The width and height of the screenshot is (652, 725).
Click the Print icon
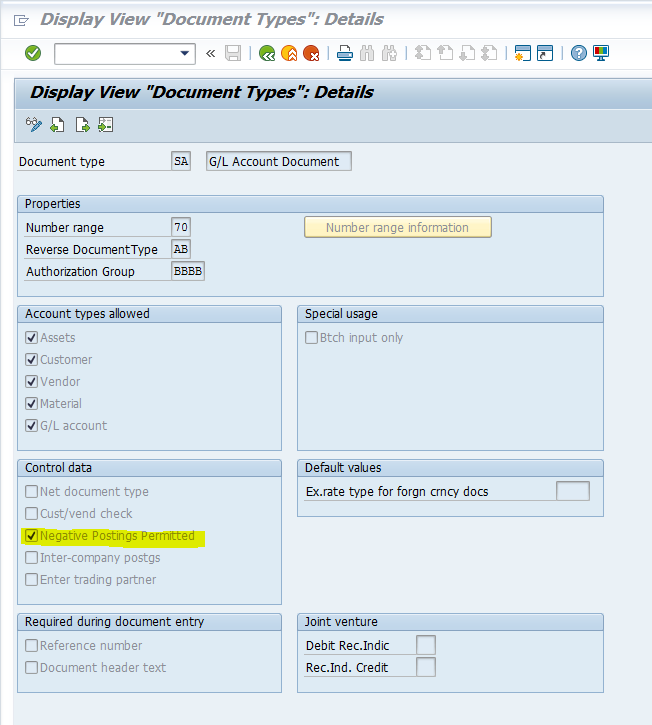click(x=345, y=54)
